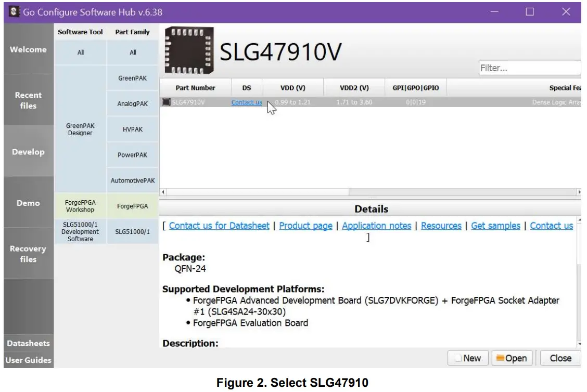
Task: Click the Go Configure app logo icon
Action: (x=14, y=11)
